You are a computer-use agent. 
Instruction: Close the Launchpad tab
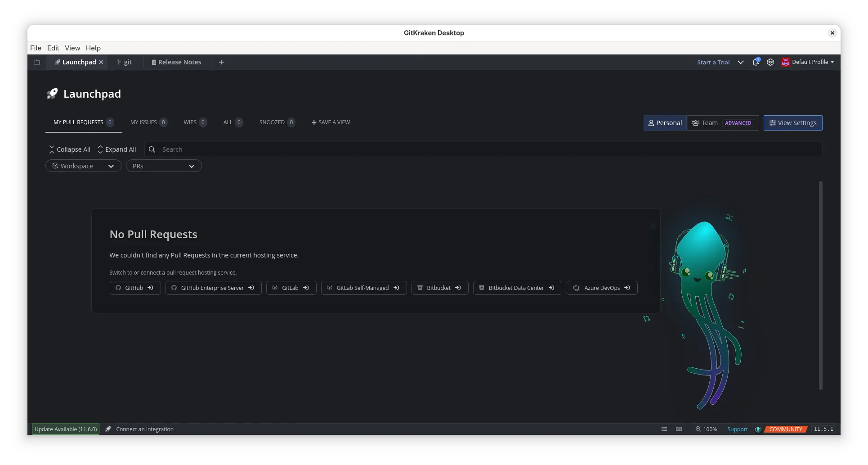(101, 62)
